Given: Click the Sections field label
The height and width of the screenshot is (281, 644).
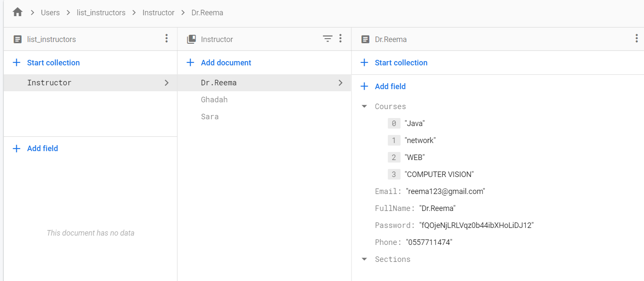Looking at the screenshot, I should coord(393,259).
